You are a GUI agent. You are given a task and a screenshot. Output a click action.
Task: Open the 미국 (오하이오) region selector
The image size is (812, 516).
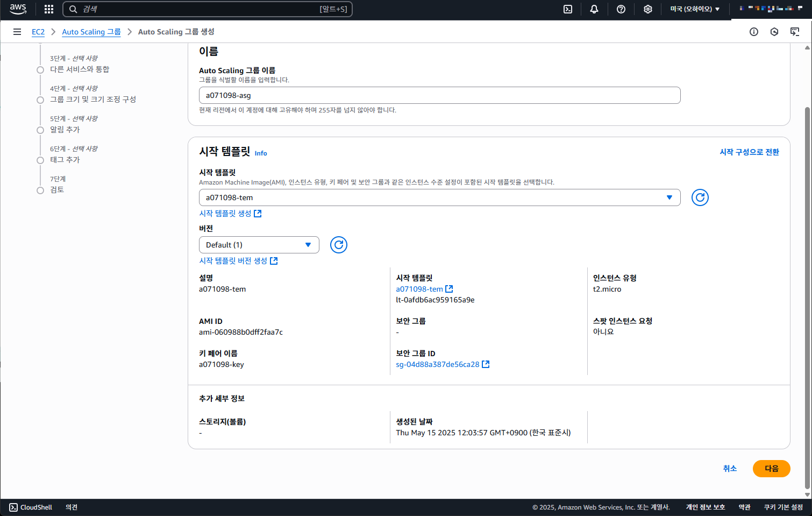tap(694, 9)
